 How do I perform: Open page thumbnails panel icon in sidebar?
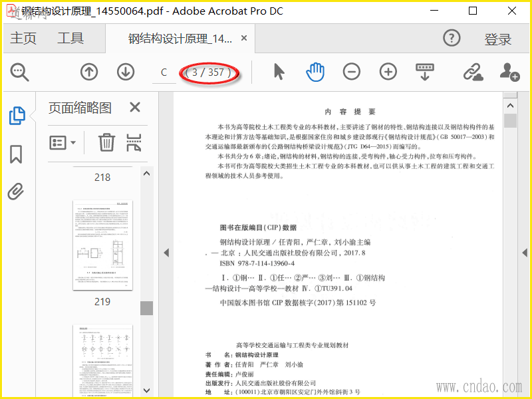(17, 116)
